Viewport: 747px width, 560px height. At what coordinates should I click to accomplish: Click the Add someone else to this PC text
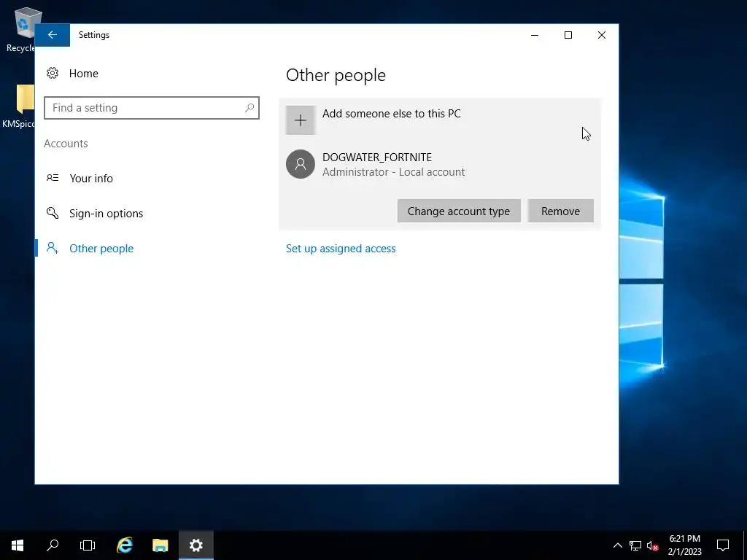click(392, 114)
